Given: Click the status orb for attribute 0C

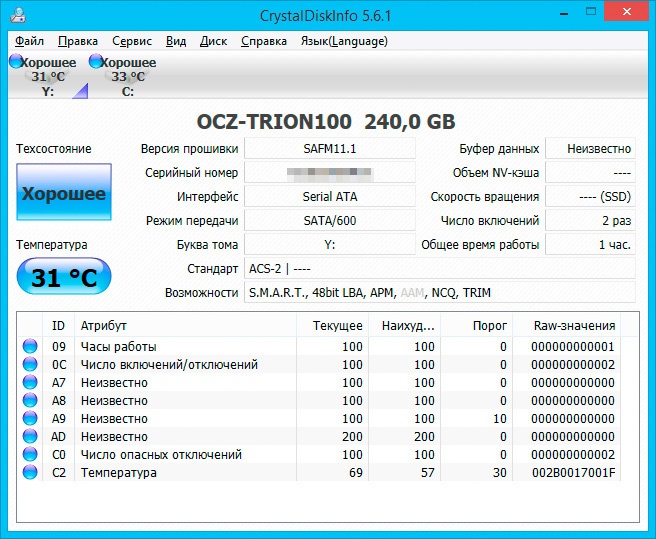Looking at the screenshot, I should 30,364.
